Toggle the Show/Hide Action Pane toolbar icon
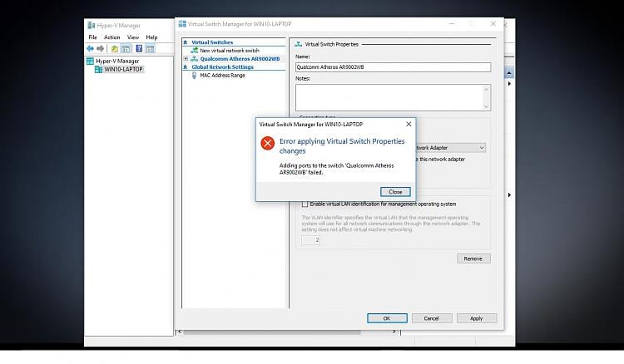The image size is (624, 364). click(x=150, y=48)
